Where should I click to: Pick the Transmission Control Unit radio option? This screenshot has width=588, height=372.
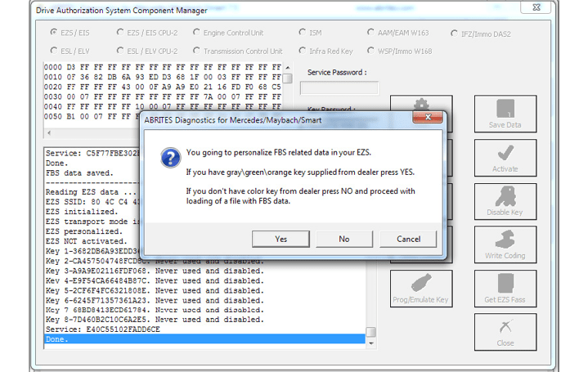[197, 52]
